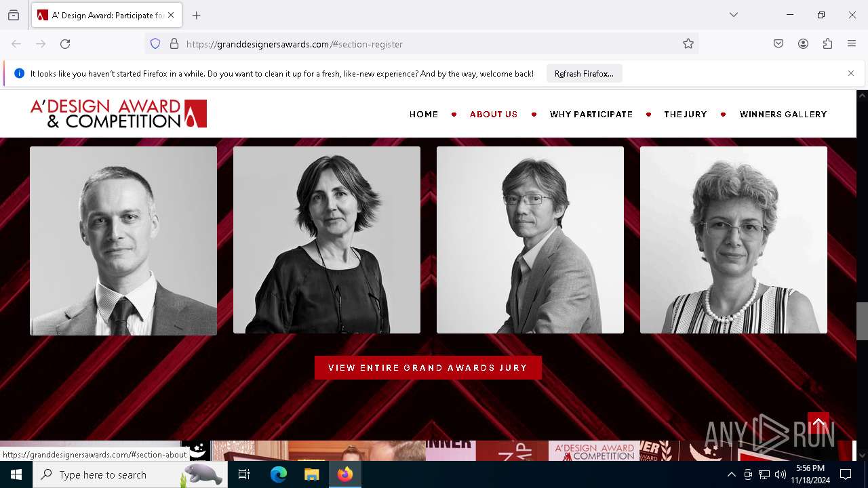Click scrollbar down arrow
This screenshot has height=488, width=868.
[862, 455]
